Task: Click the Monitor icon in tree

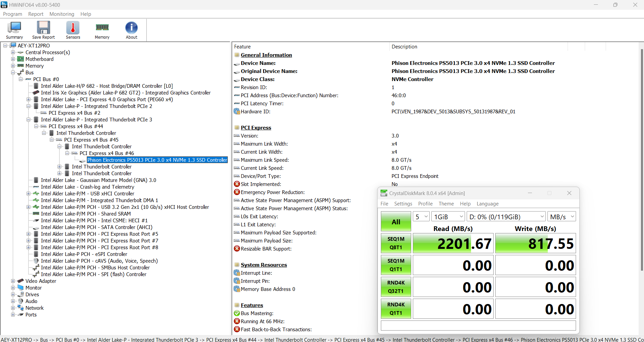Action: tap(21, 288)
